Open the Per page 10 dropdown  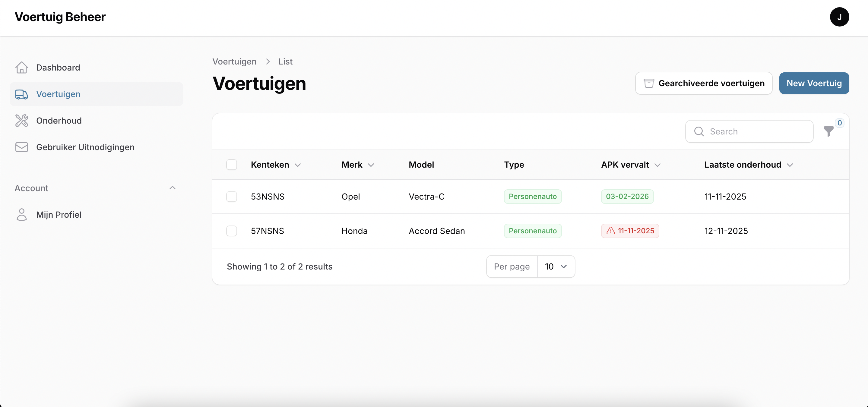coord(556,267)
